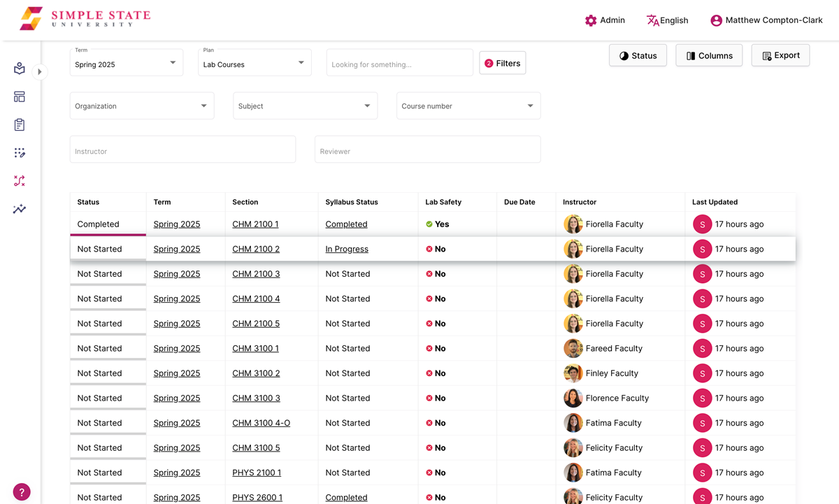Toggle the Columns display options
The height and width of the screenshot is (504, 839).
point(708,55)
